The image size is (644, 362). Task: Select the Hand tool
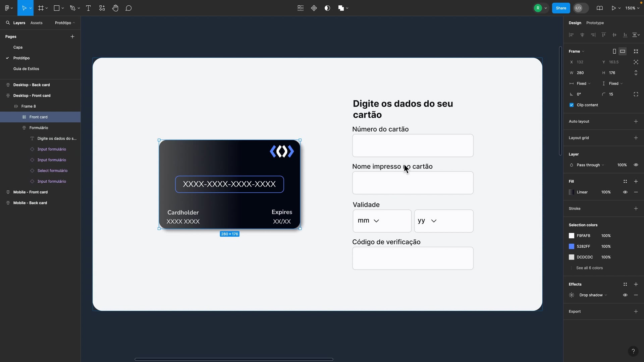click(115, 8)
